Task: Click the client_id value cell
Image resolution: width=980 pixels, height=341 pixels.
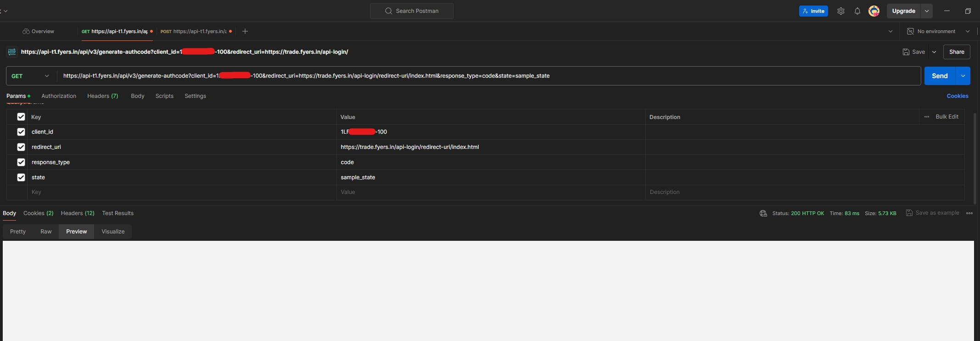Action: tap(491, 132)
